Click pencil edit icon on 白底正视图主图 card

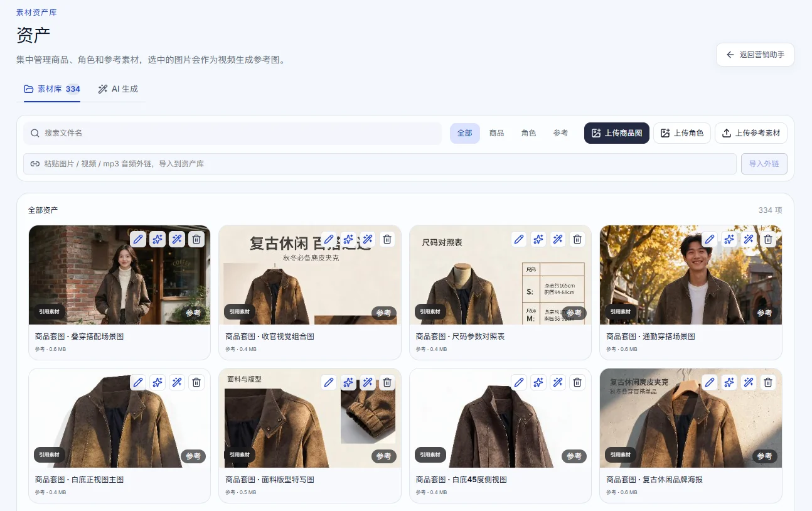pos(138,382)
